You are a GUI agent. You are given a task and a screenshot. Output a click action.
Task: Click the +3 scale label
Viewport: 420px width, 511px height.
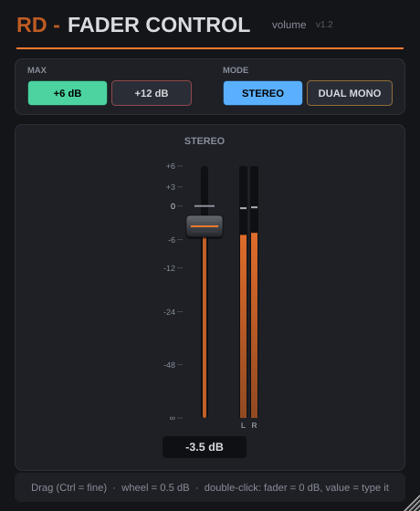171,187
